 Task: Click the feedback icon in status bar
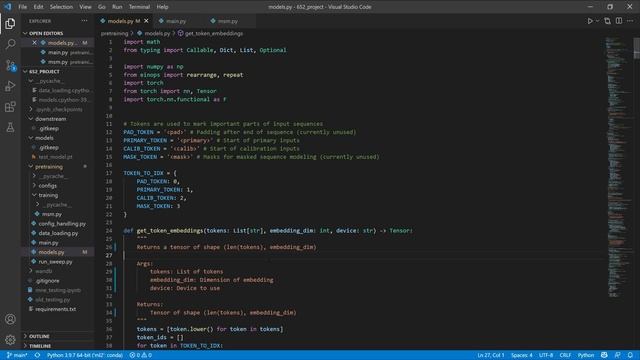618,355
